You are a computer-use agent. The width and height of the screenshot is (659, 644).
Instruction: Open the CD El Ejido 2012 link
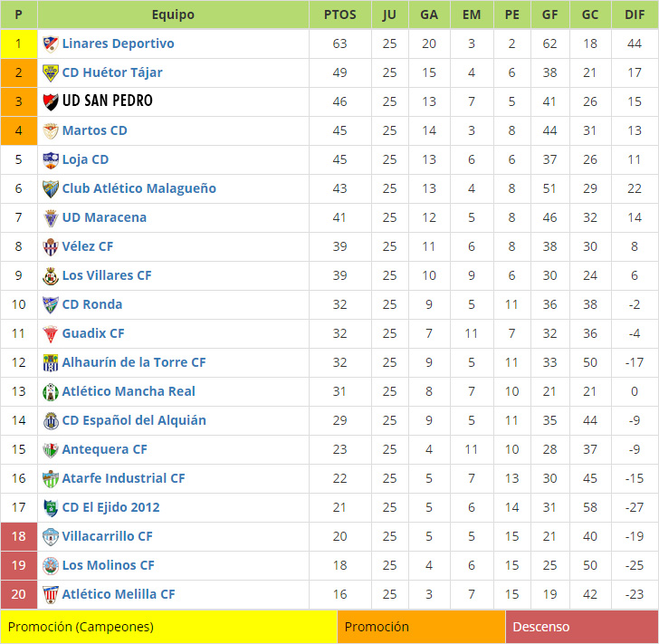click(111, 508)
